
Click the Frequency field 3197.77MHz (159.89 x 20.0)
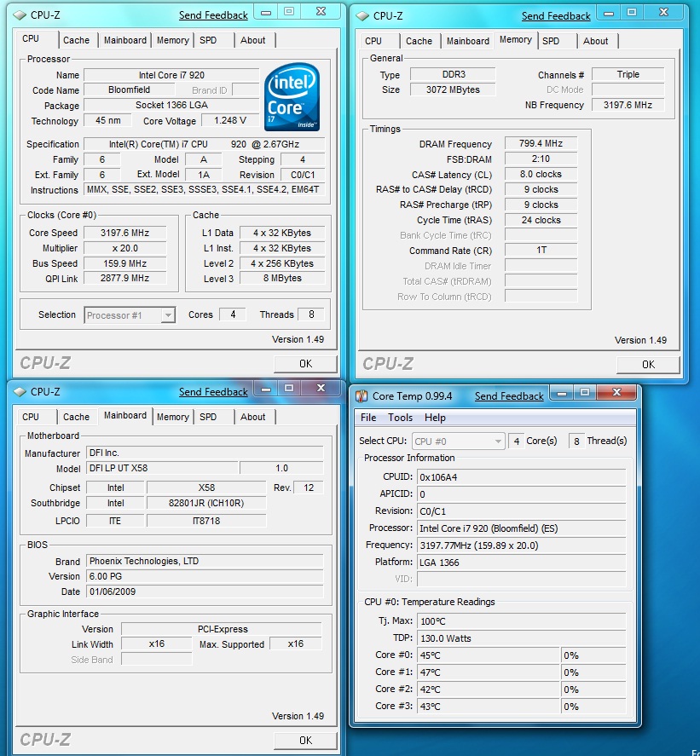[521, 545]
